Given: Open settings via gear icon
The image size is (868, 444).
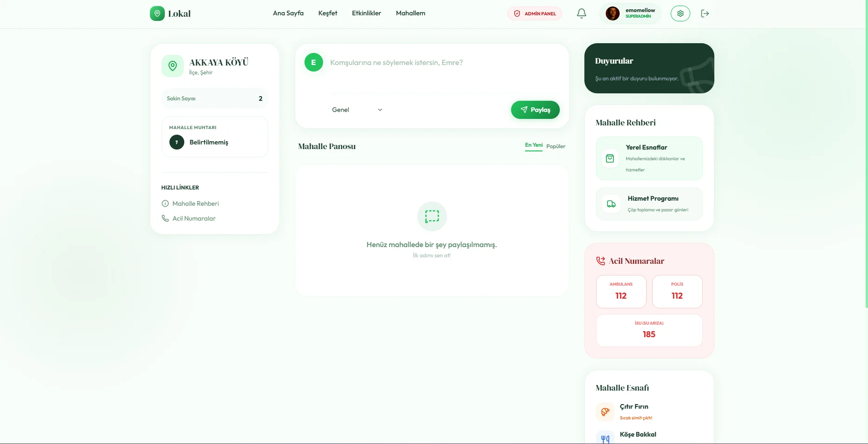Looking at the screenshot, I should click(x=680, y=13).
